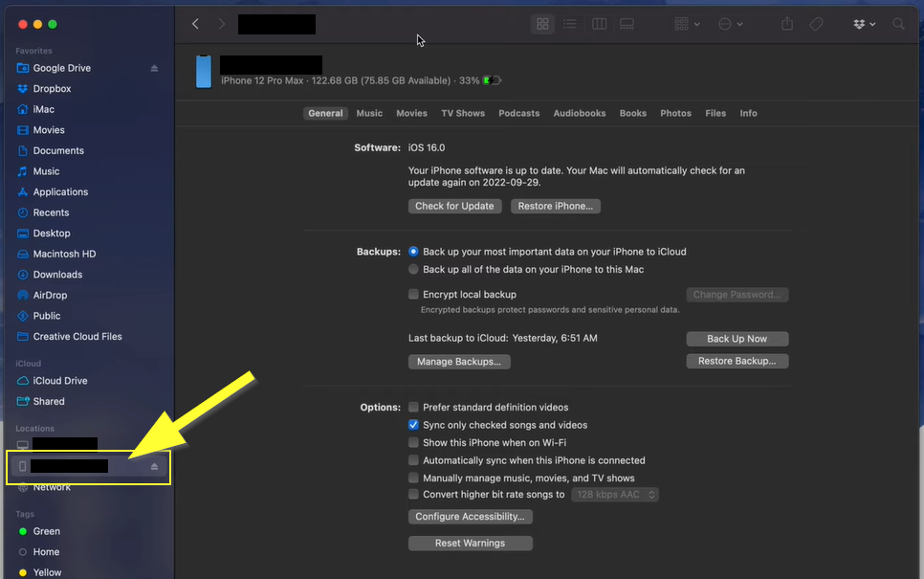Go back with the toolbar back arrow
The width and height of the screenshot is (924, 579).
(195, 24)
